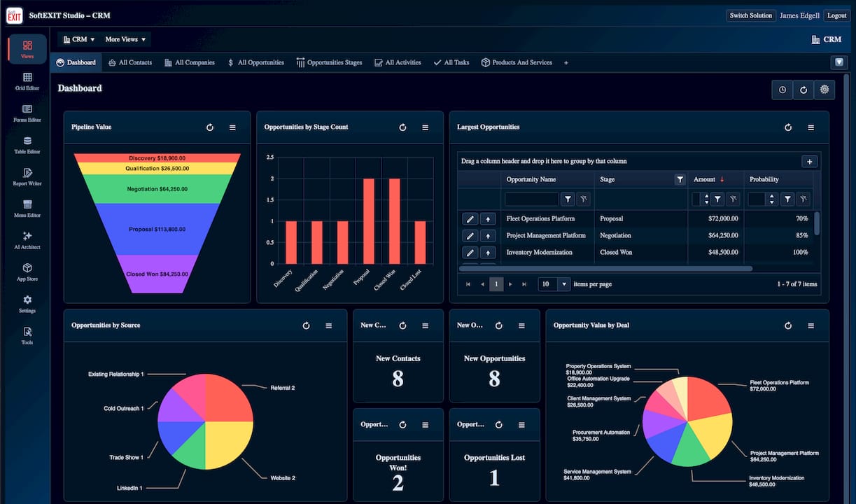Switch to the Opportunities Stages tab
The image size is (856, 504).
click(330, 62)
